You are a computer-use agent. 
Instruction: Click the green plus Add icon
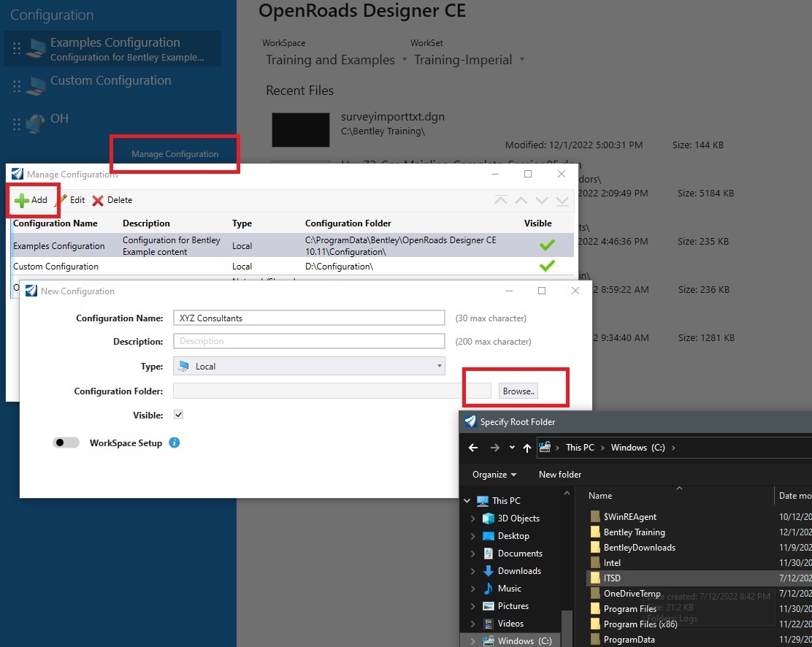point(21,201)
